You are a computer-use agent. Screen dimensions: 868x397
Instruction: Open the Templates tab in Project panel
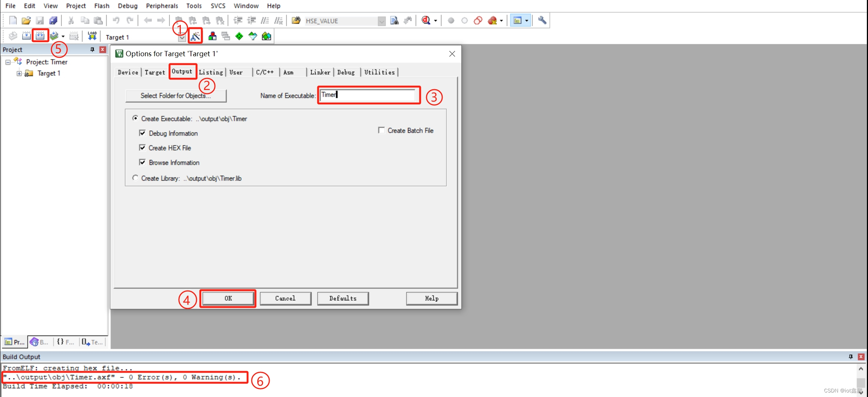pos(92,342)
